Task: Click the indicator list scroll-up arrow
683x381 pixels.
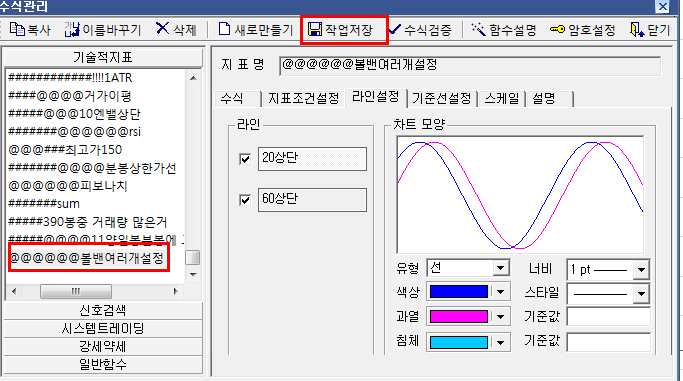Action: (x=193, y=78)
